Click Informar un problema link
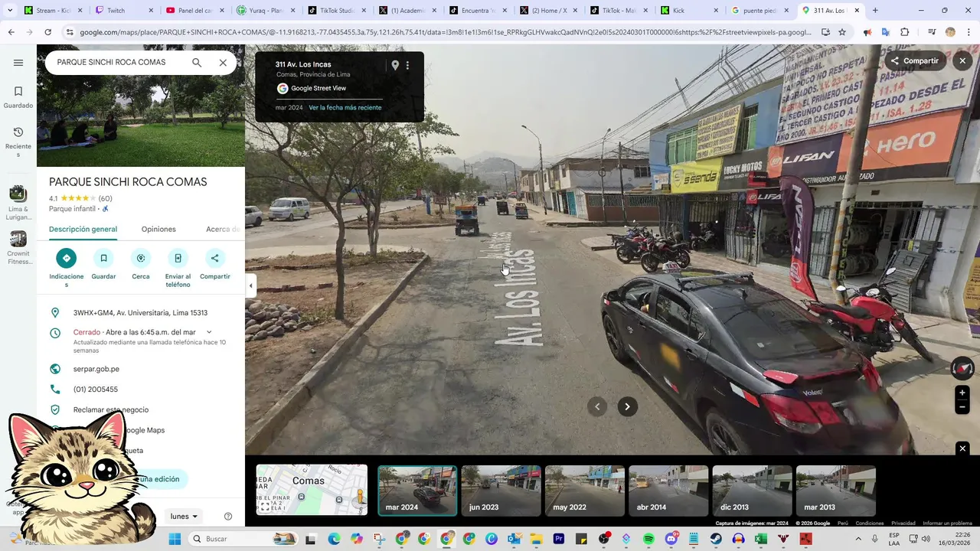Image resolution: width=980 pixels, height=551 pixels. click(x=948, y=523)
